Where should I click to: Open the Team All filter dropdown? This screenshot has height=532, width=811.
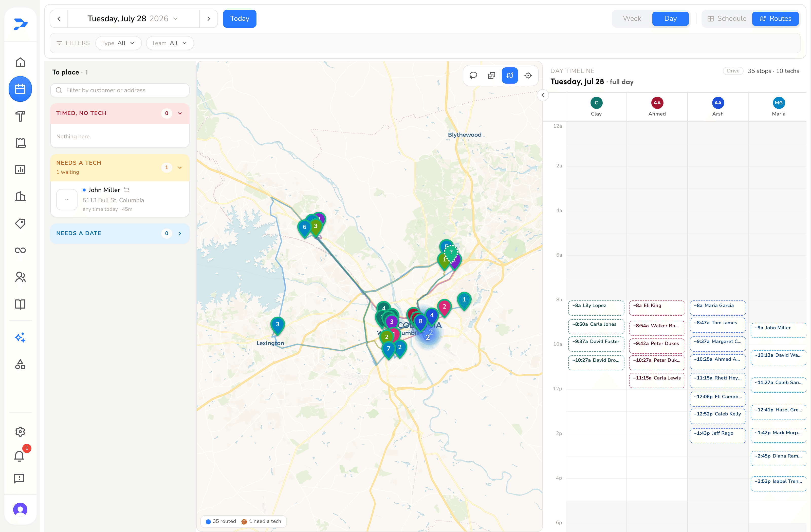pos(170,43)
